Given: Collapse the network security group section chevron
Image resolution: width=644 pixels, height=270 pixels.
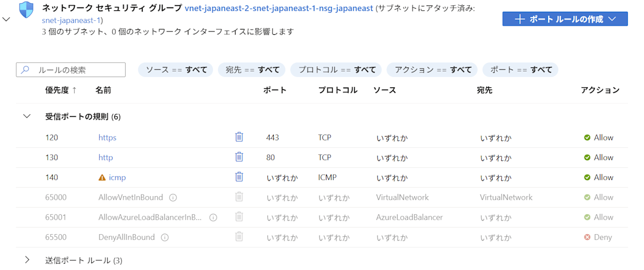Looking at the screenshot, I should coord(6,19).
